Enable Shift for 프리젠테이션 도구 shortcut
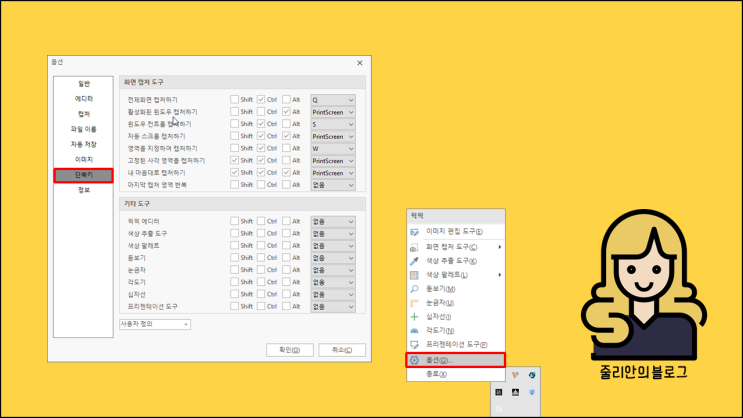 pyautogui.click(x=234, y=307)
